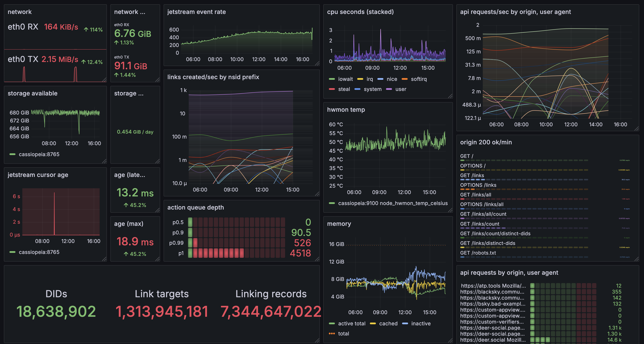Toggle cassiopeia:8765 series in storage available legend
Screen dimensions: 644x344
(39, 154)
